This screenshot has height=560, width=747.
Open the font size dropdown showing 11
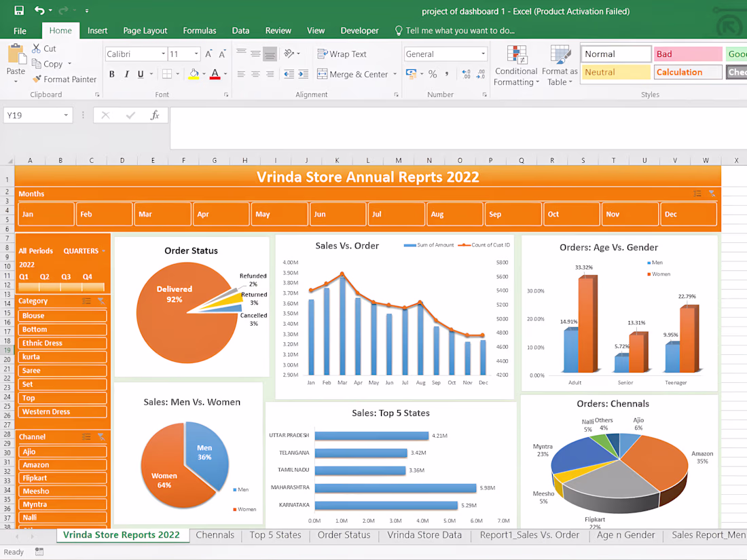[x=196, y=54]
